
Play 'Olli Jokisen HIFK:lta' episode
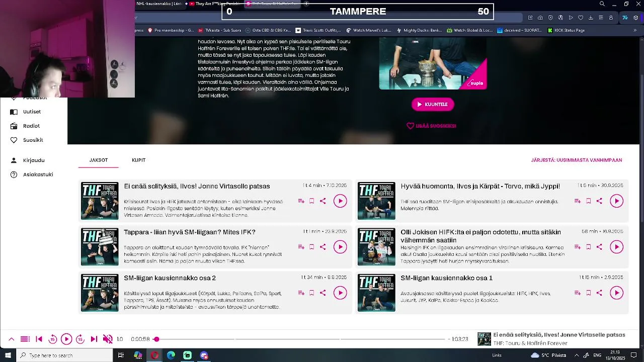click(x=617, y=247)
